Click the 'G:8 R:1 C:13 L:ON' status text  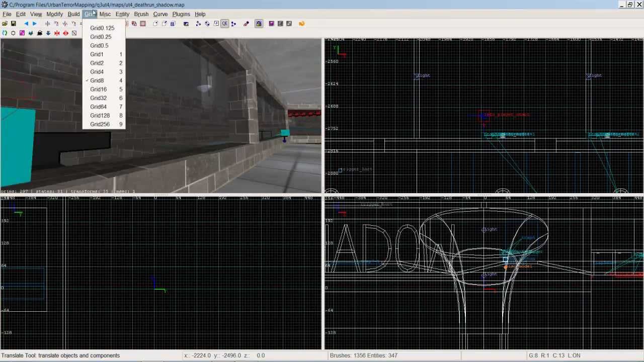click(554, 355)
